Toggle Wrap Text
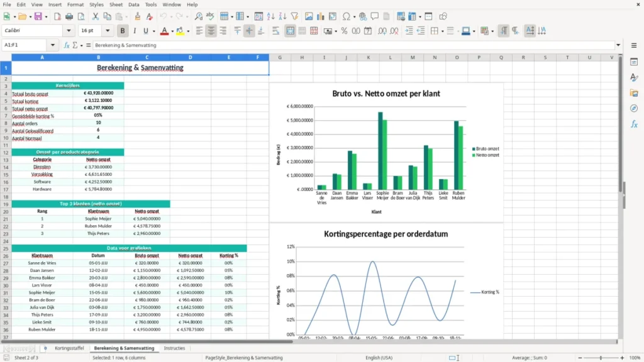This screenshot has height=362, width=644. click(275, 31)
